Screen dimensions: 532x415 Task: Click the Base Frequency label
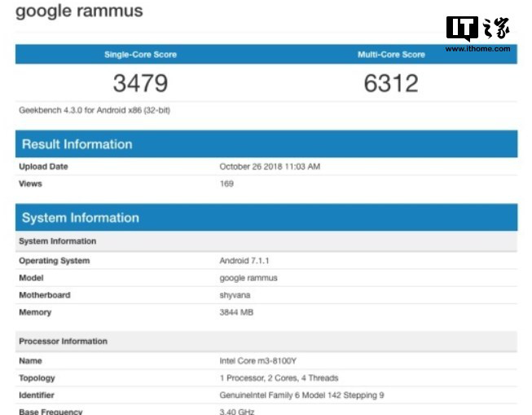pos(51,412)
